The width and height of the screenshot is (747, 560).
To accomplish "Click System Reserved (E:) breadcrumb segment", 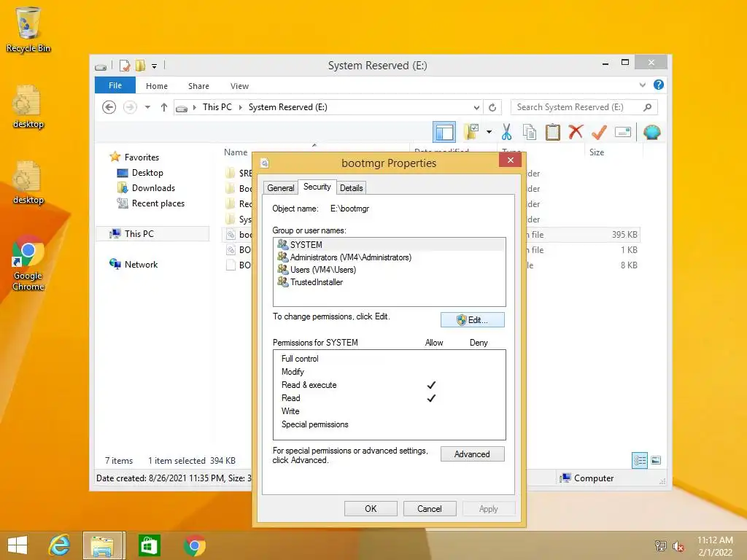I will (287, 107).
